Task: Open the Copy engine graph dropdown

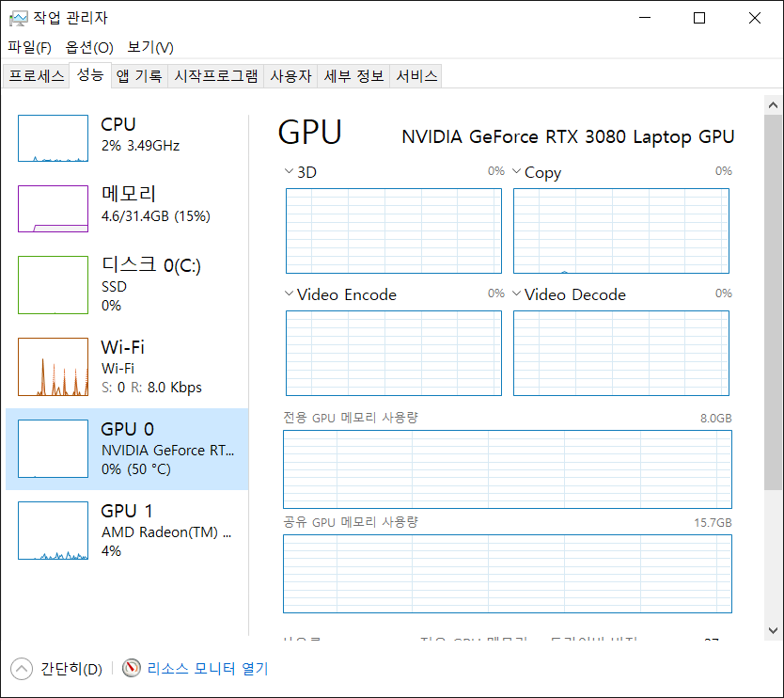Action: 516,172
